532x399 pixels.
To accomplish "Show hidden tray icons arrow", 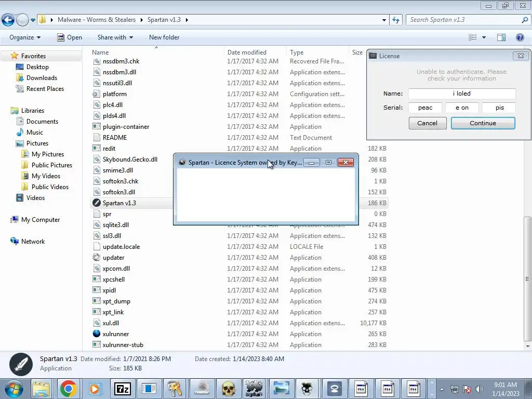I will click(x=442, y=389).
